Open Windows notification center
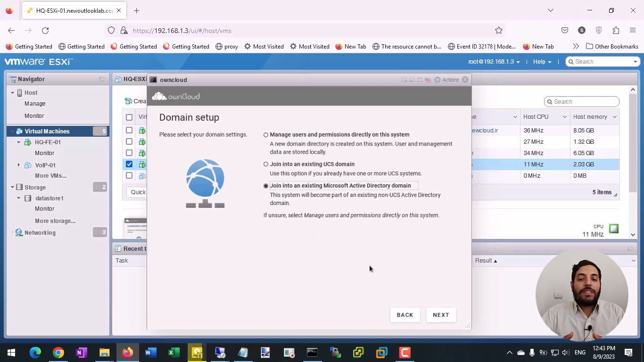The height and width of the screenshot is (362, 644). pos(628,353)
